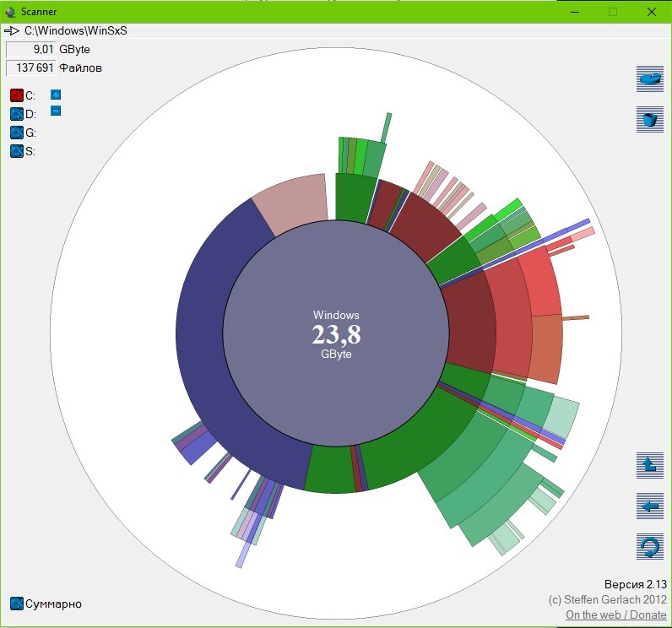Open the recycle bin tool icon
Image resolution: width=672 pixels, height=628 pixels.
pyautogui.click(x=649, y=120)
